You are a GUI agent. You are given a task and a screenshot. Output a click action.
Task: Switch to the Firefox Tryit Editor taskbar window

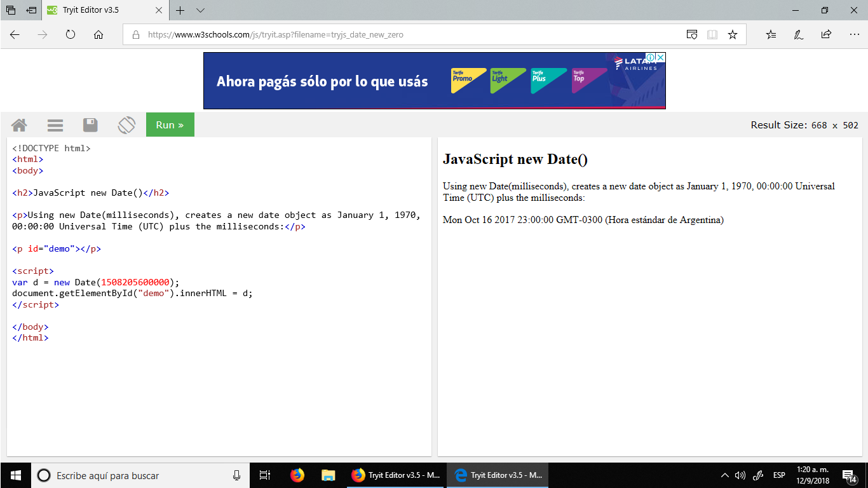pos(395,475)
